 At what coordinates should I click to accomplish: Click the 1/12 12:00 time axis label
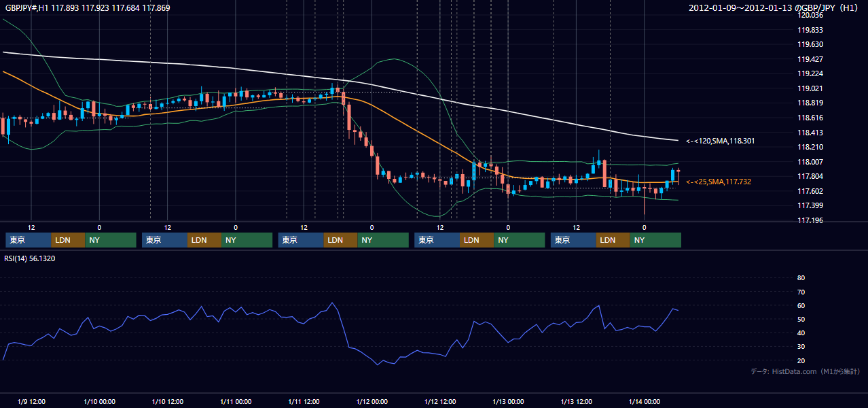439,401
